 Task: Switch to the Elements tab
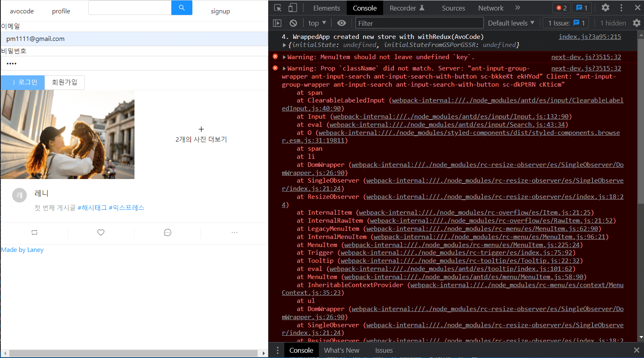[326, 8]
